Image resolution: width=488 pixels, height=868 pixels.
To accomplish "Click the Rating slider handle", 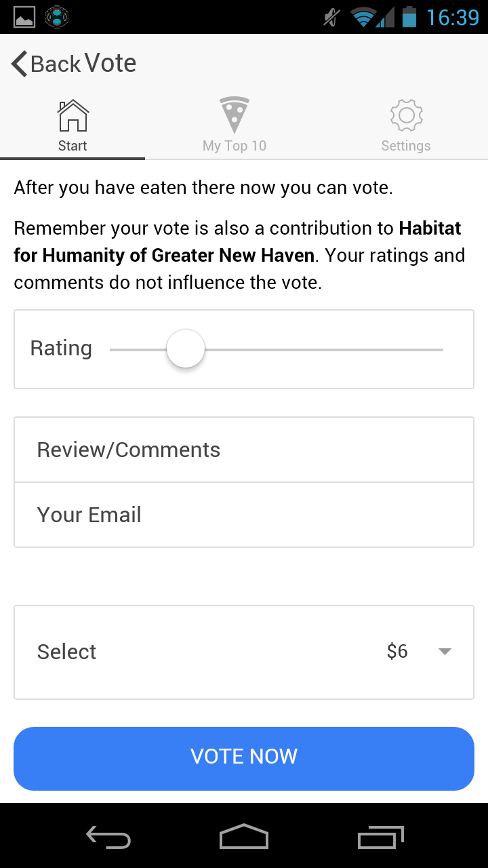I will click(186, 349).
